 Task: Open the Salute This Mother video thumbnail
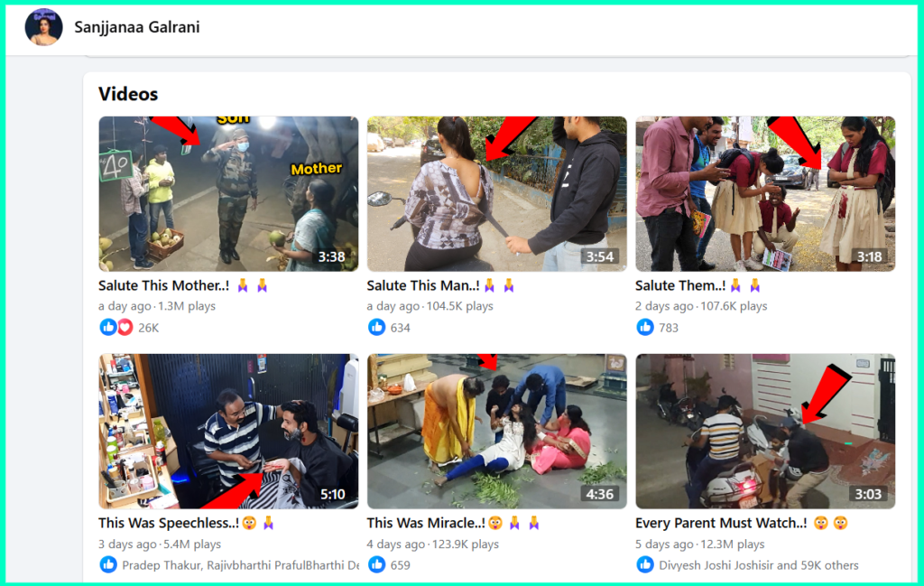[x=228, y=193]
